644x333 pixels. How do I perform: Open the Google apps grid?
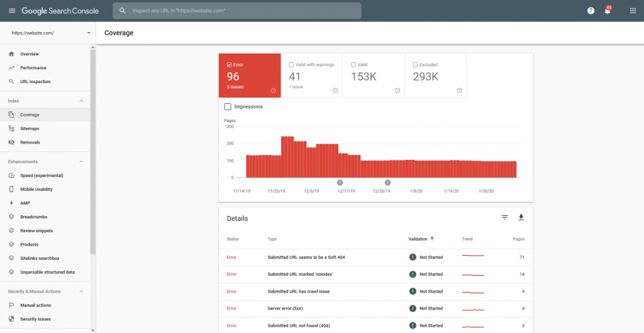click(633, 11)
